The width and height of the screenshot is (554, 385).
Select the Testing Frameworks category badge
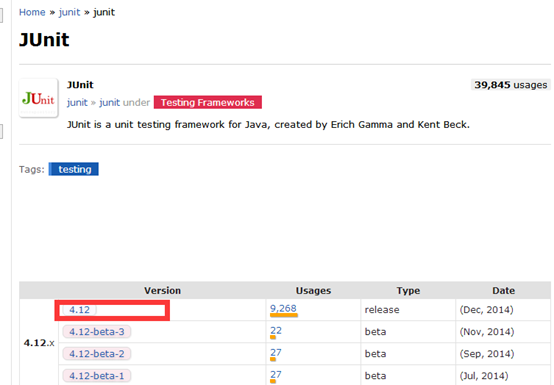[208, 102]
